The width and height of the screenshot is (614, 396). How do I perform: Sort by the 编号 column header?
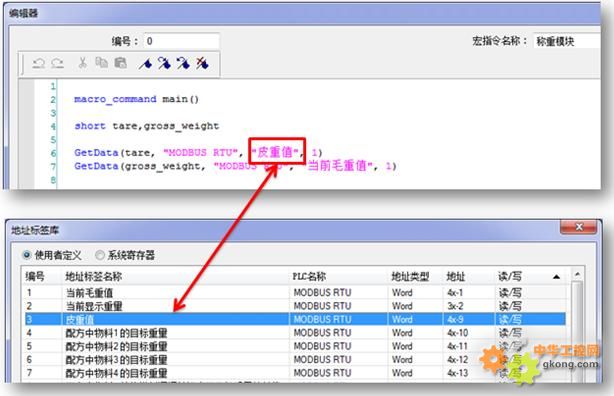(41, 277)
